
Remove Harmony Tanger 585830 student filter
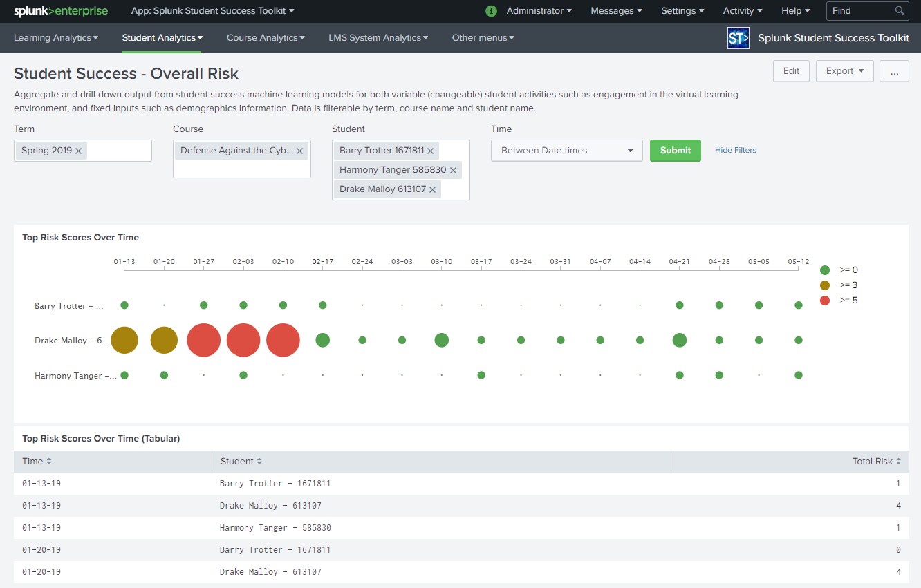454,170
